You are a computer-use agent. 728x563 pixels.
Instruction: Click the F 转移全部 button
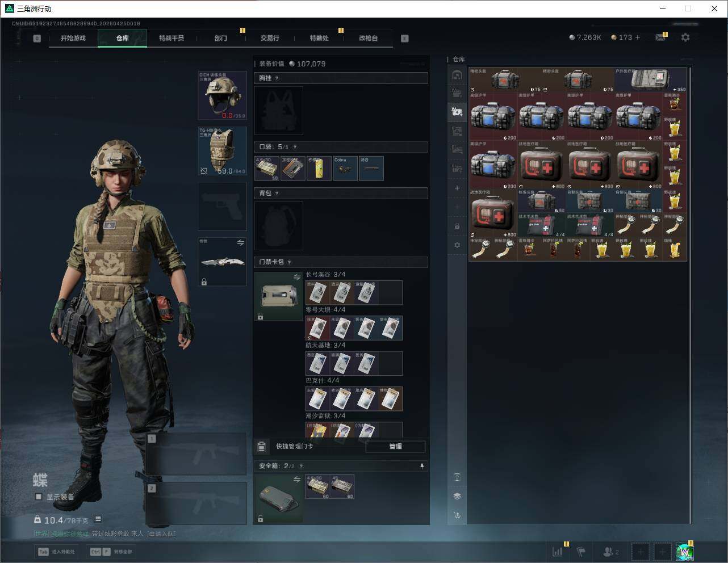click(x=111, y=552)
